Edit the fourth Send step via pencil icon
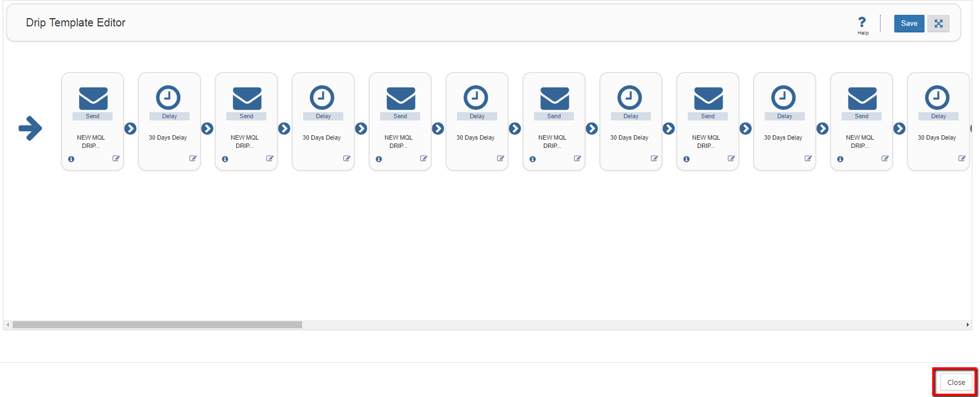This screenshot has height=397, width=980. (x=577, y=158)
